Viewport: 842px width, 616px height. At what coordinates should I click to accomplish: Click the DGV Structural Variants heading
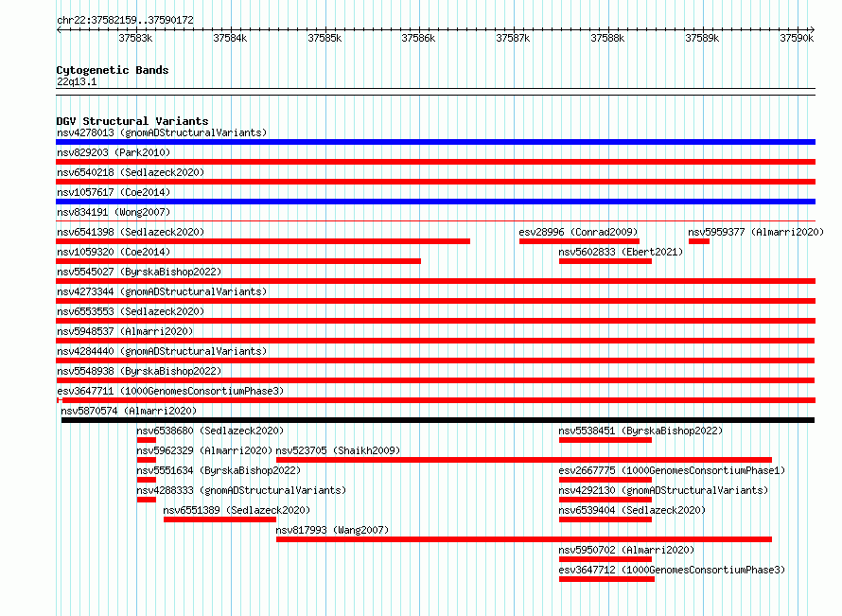pyautogui.click(x=132, y=121)
